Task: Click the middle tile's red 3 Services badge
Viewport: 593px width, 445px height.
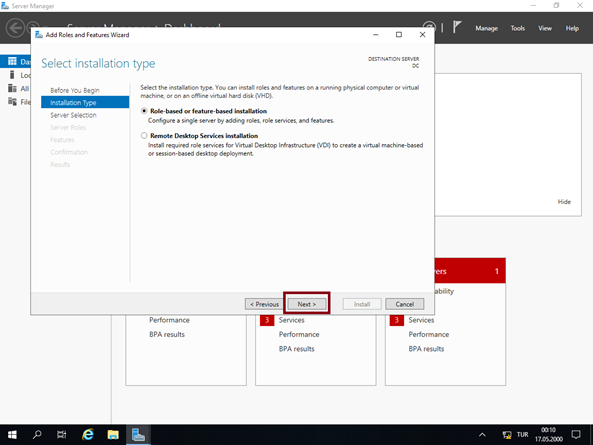Action: (267, 320)
